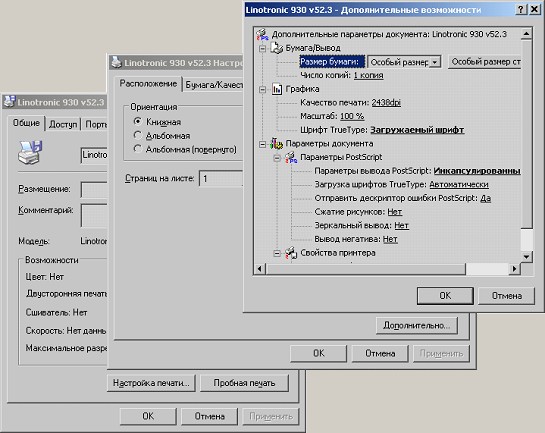Screen dimensions: 545x433
Task: Click Сжатие рисунков value Нет
Action: pyautogui.click(x=394, y=212)
